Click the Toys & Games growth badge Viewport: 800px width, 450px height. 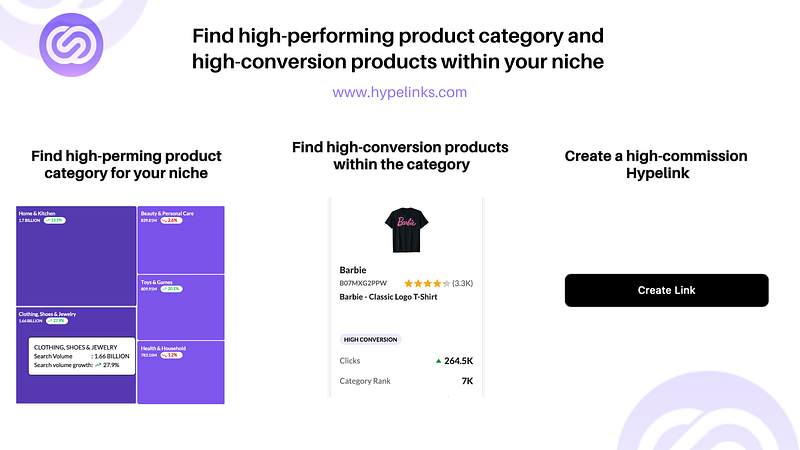pos(169,289)
